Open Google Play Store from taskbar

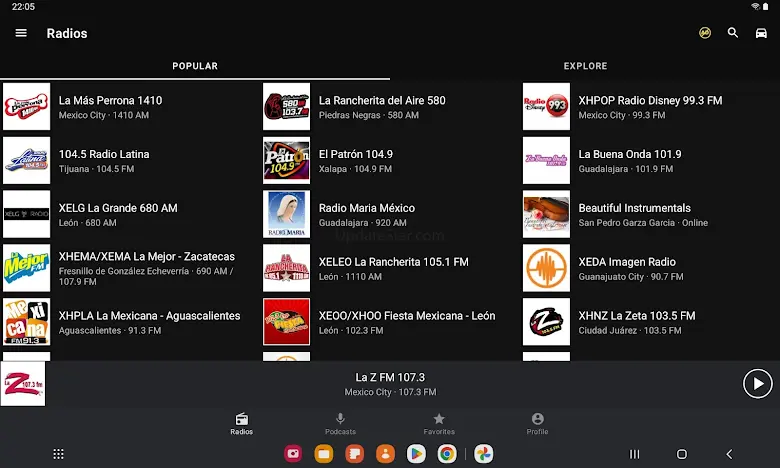click(x=416, y=454)
